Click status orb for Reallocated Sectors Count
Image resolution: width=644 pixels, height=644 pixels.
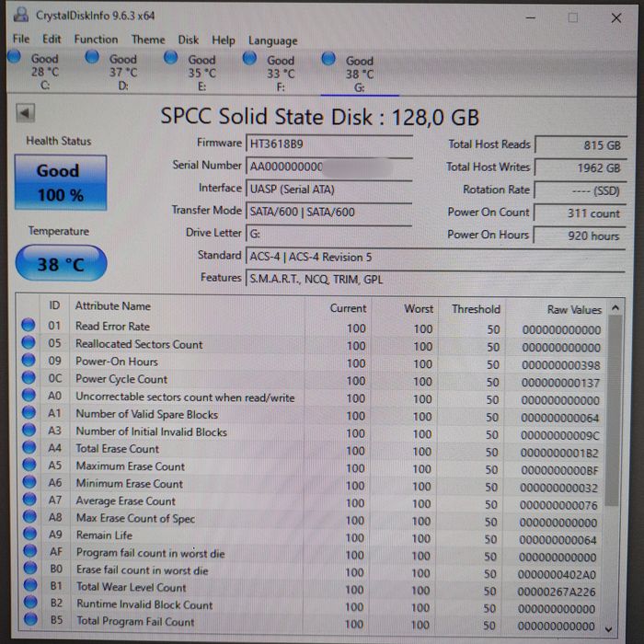click(x=29, y=342)
